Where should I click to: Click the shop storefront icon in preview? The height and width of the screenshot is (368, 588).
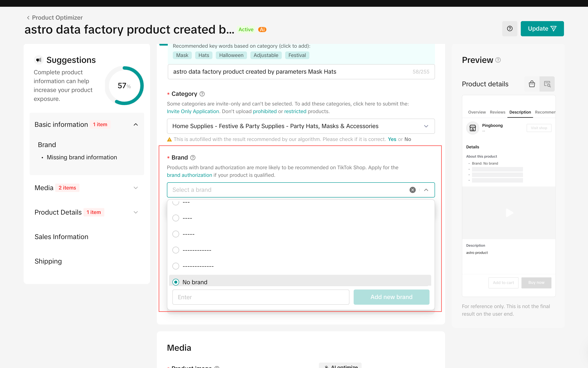pos(473,128)
